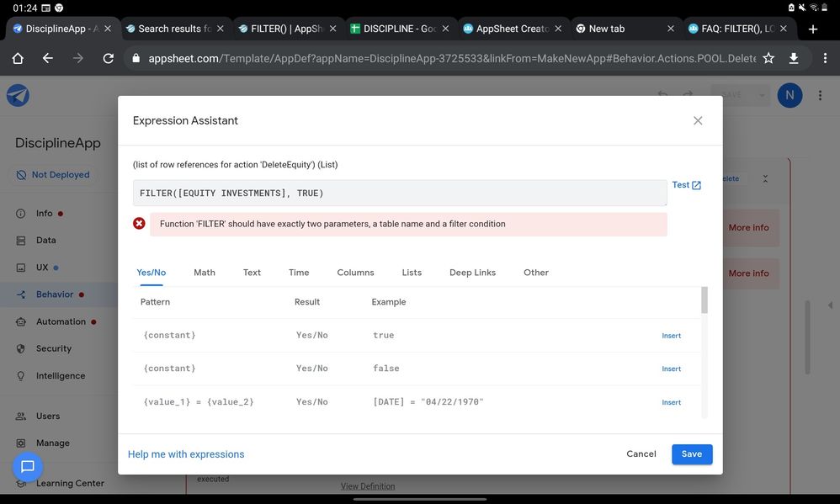This screenshot has height=504, width=840.
Task: Switch to the Time tab
Action: (x=299, y=272)
